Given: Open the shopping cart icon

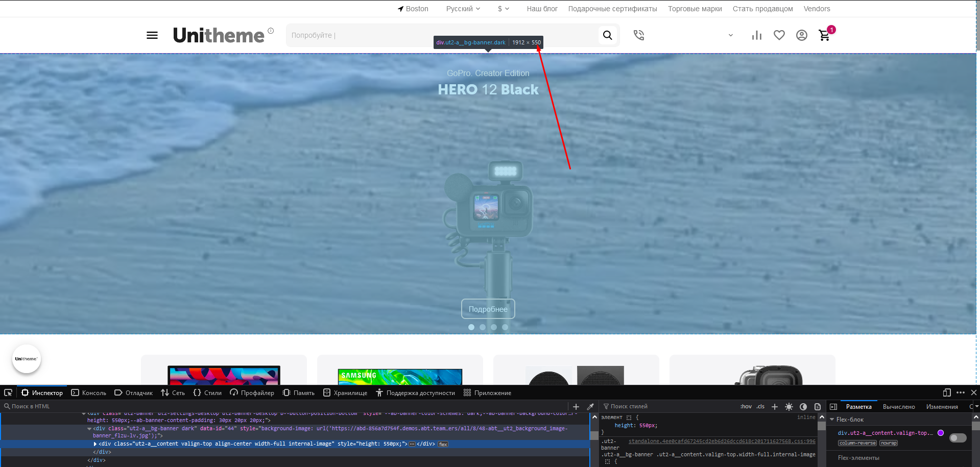Looking at the screenshot, I should [824, 35].
